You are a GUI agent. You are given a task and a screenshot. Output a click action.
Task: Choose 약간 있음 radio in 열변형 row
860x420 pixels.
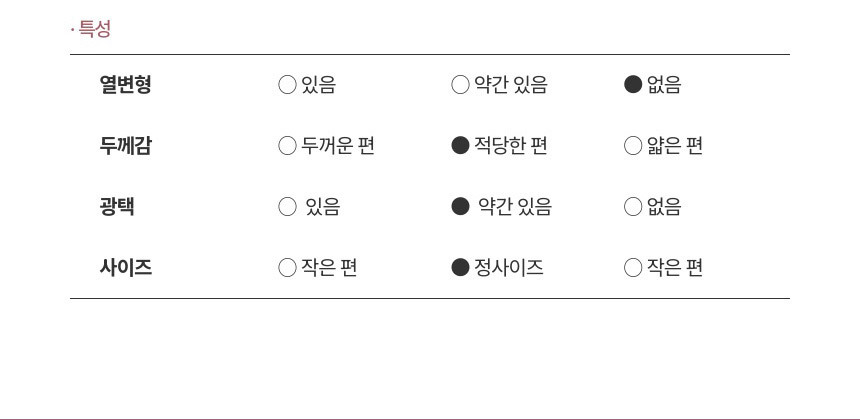tap(460, 85)
